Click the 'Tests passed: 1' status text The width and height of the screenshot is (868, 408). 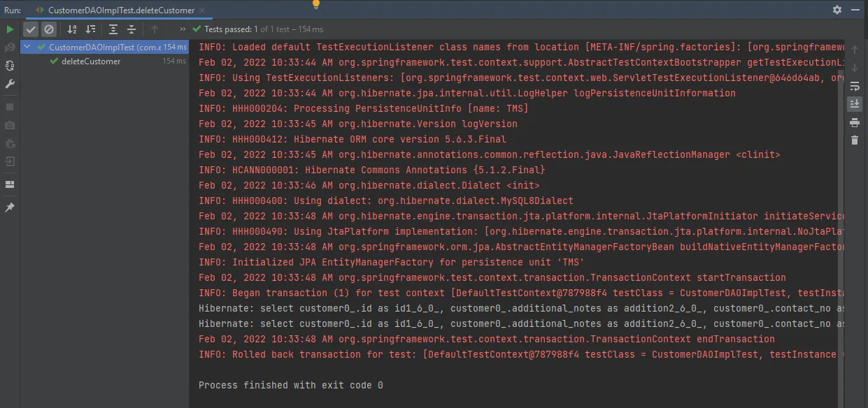228,29
